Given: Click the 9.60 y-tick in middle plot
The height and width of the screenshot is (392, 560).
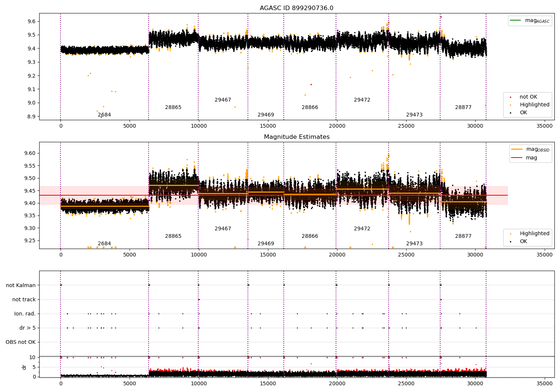Looking at the screenshot, I should pos(30,153).
